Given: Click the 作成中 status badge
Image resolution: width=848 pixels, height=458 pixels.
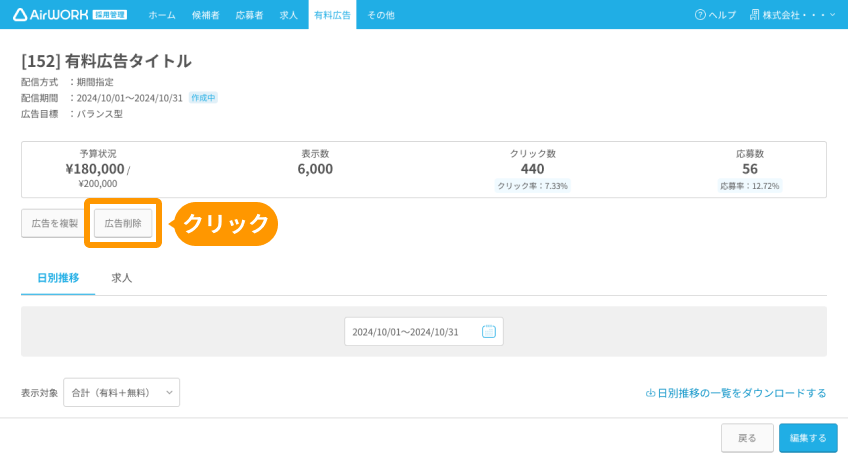Looking at the screenshot, I should click(203, 98).
